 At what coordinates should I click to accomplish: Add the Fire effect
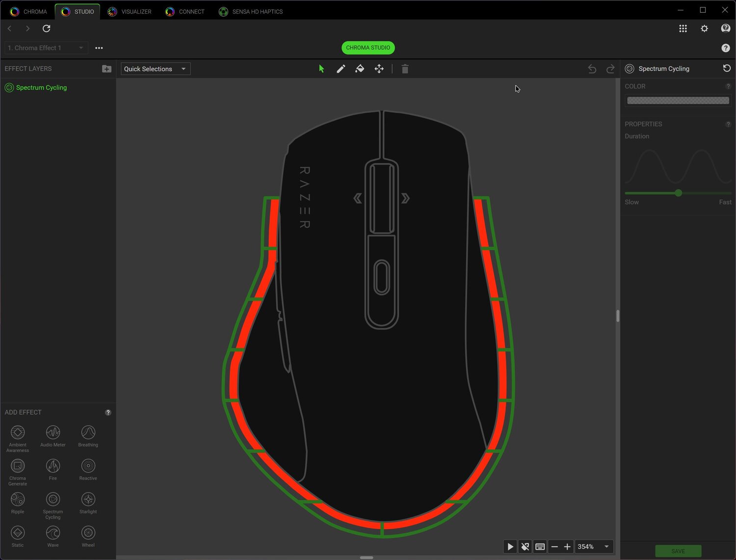click(x=53, y=469)
